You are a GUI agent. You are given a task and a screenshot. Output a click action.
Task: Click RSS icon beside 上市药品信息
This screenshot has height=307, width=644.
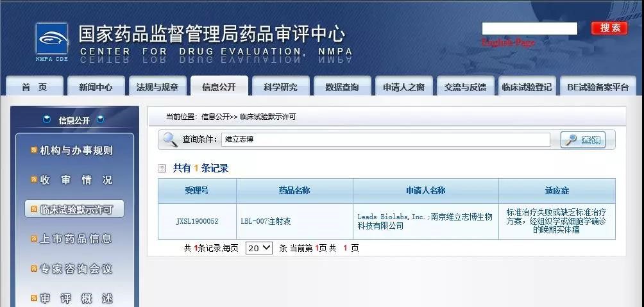(34, 239)
